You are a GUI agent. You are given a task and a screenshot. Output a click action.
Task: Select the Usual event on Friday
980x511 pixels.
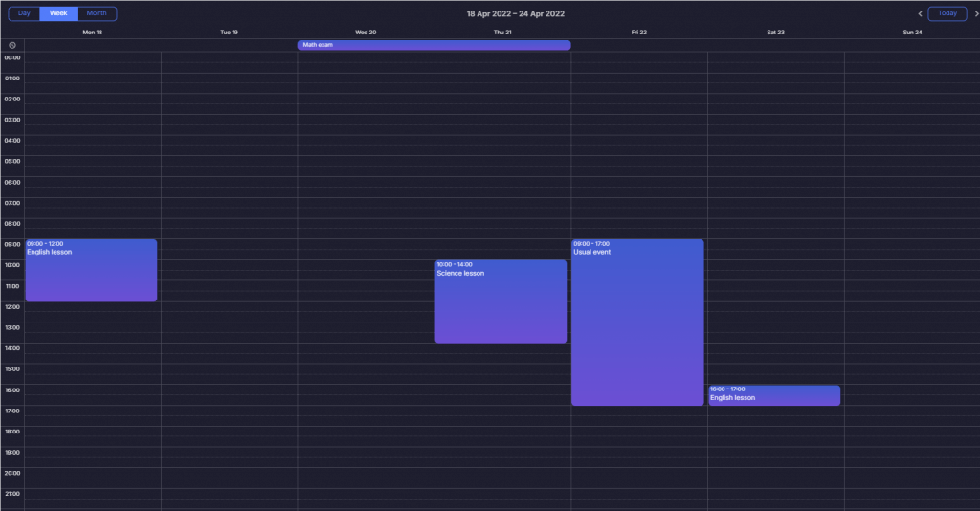[x=637, y=322]
